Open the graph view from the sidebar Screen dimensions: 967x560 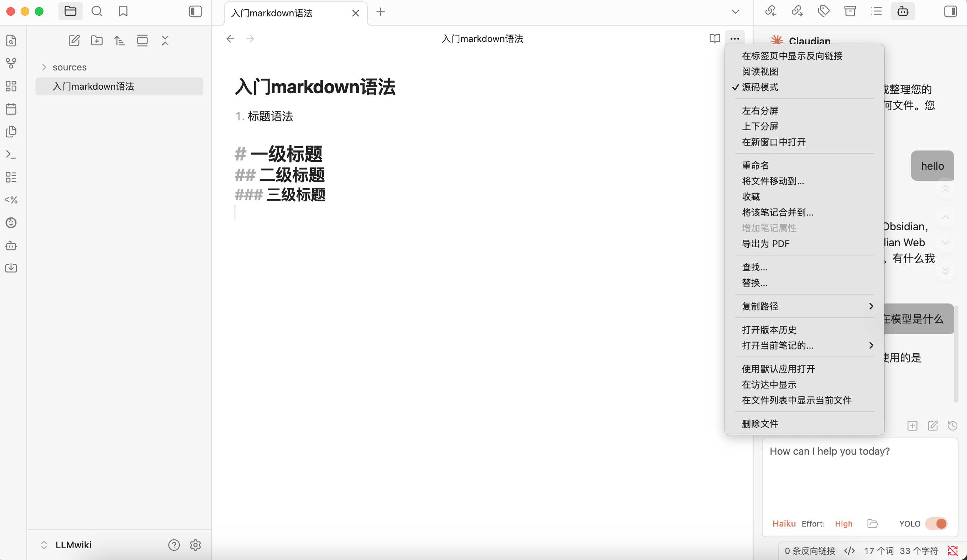[11, 63]
